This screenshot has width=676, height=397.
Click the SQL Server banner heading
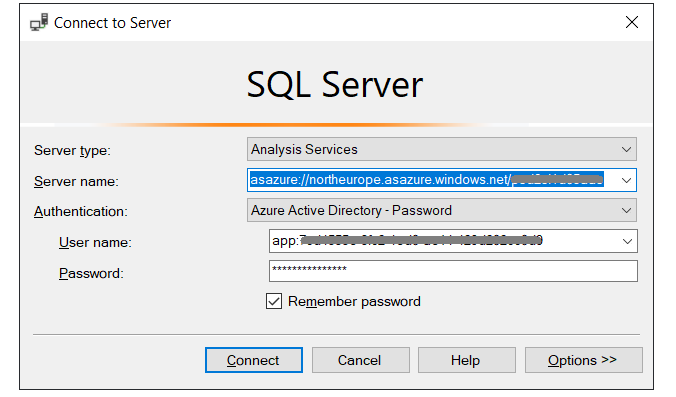click(335, 85)
